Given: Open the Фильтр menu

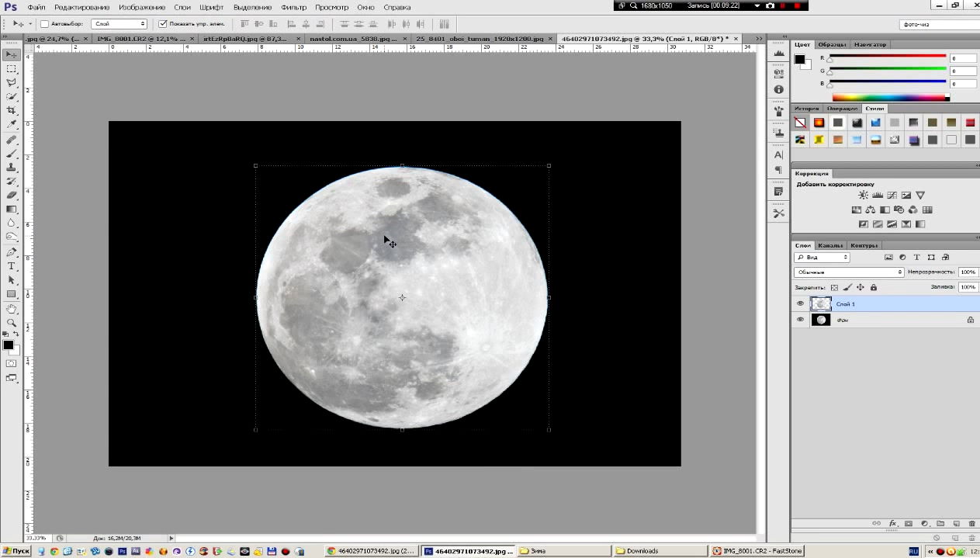Looking at the screenshot, I should pos(293,7).
